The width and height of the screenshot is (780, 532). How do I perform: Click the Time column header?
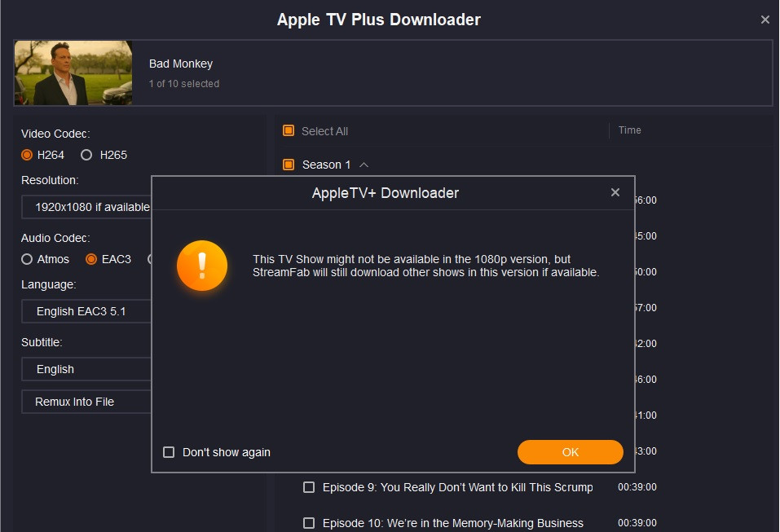(630, 130)
